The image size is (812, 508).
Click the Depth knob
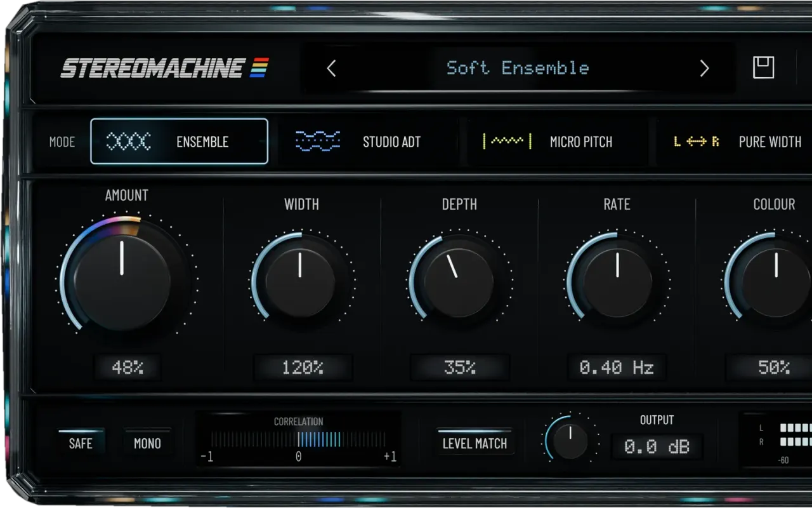coord(458,282)
